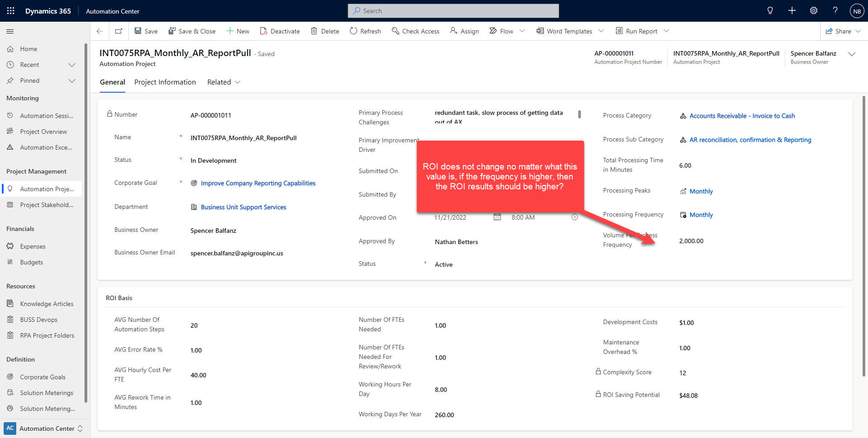Open Budgets in the Financials section
The image size is (868, 438).
[31, 262]
